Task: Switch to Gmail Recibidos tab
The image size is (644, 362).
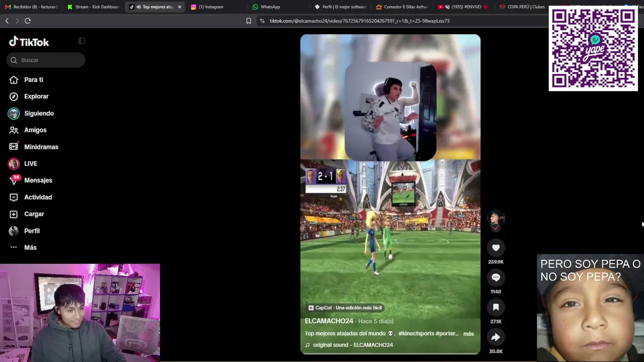Action: tap(31, 7)
